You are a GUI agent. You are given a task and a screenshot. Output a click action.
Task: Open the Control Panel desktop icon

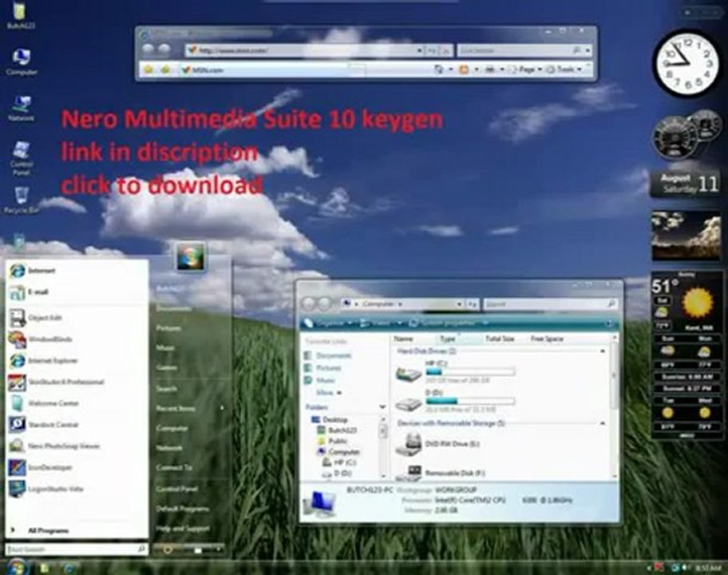coord(21,159)
